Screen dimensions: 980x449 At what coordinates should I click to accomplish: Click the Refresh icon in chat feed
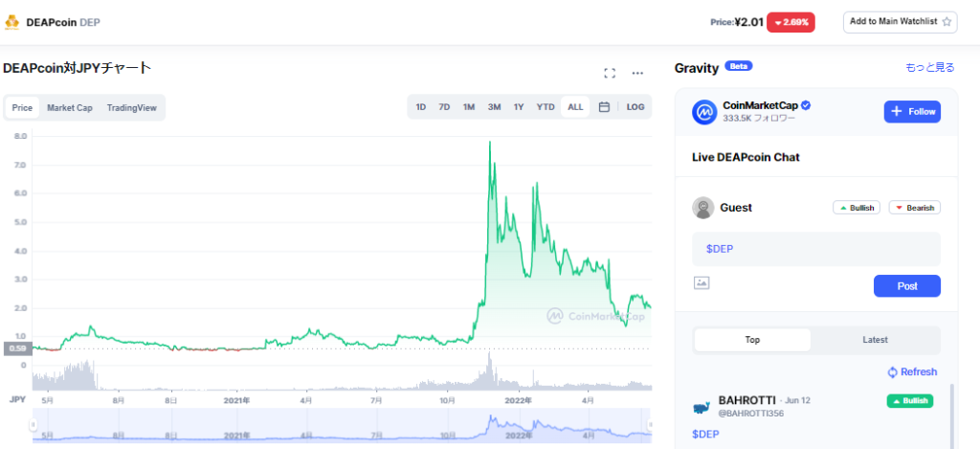(x=892, y=372)
